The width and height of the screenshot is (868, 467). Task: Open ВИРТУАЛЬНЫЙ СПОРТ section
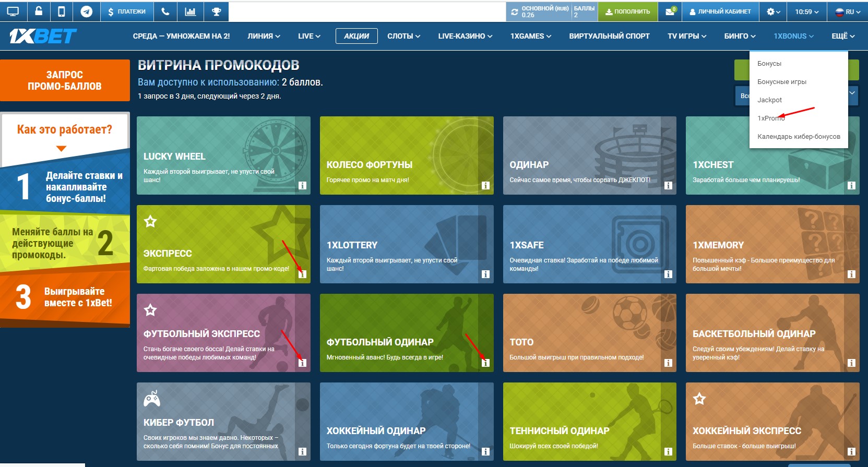coord(609,36)
